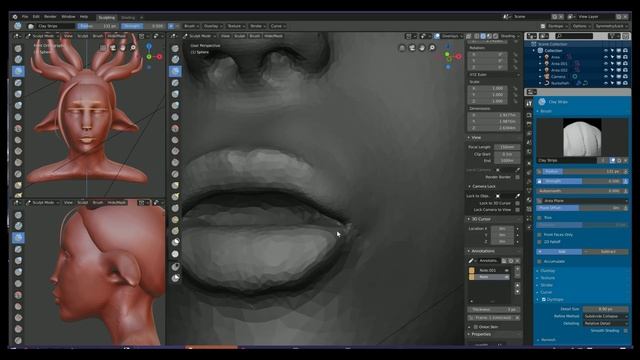This screenshot has height=360, width=640.
Task: Select the second brush in main viewport toolbar
Action: pyautogui.click(x=175, y=60)
